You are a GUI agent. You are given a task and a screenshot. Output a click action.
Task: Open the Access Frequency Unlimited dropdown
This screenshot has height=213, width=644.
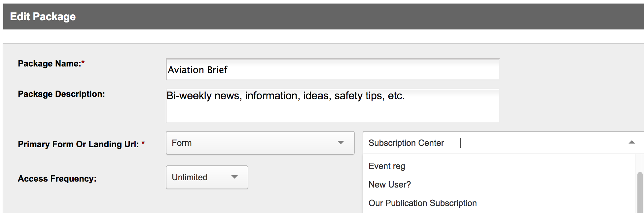coord(207,177)
